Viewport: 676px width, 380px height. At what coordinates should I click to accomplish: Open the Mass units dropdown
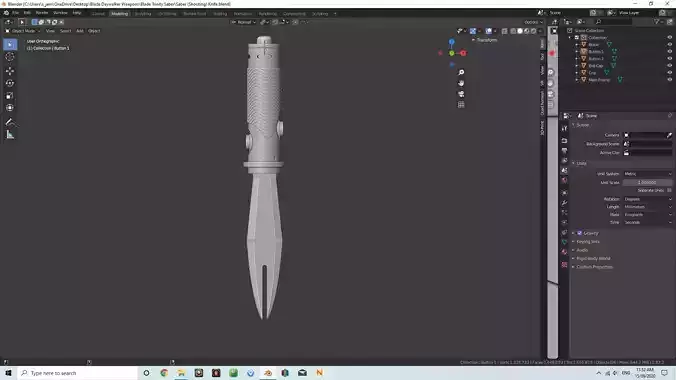[648, 215]
